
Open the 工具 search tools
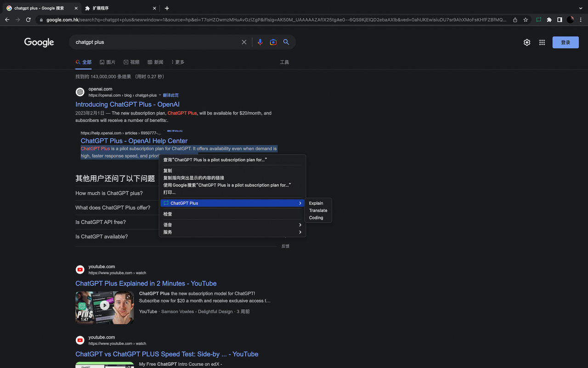coord(284,62)
